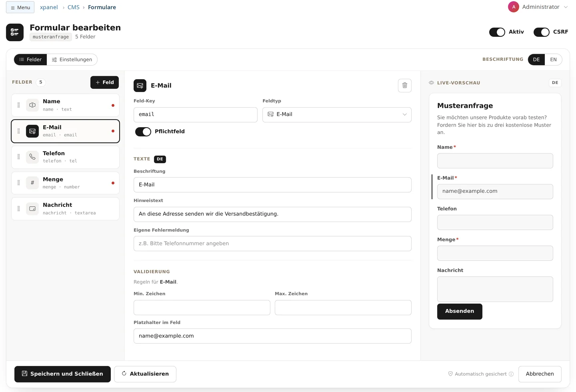The width and height of the screenshot is (576, 392).
Task: Click the drag handle of the Name field
Action: pyautogui.click(x=18, y=105)
